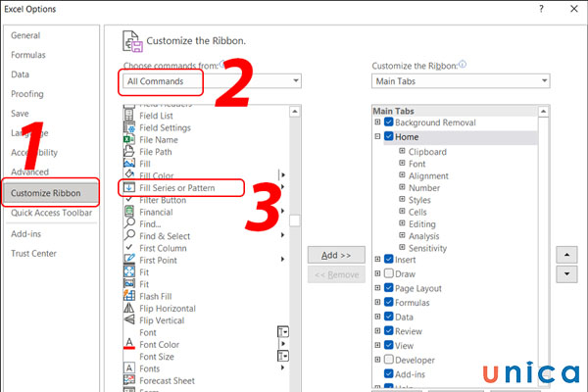Screen dimensions: 588x392
Task: Open the Font Size combo arrow
Action: tap(283, 356)
